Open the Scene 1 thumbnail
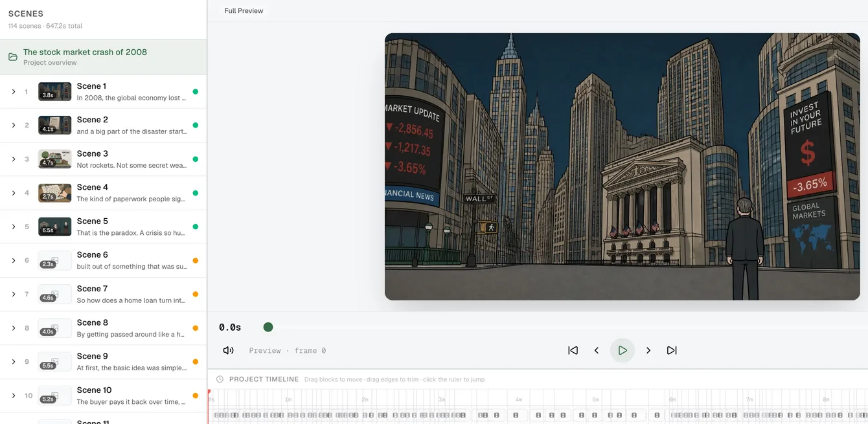This screenshot has width=868, height=424. pyautogui.click(x=55, y=92)
